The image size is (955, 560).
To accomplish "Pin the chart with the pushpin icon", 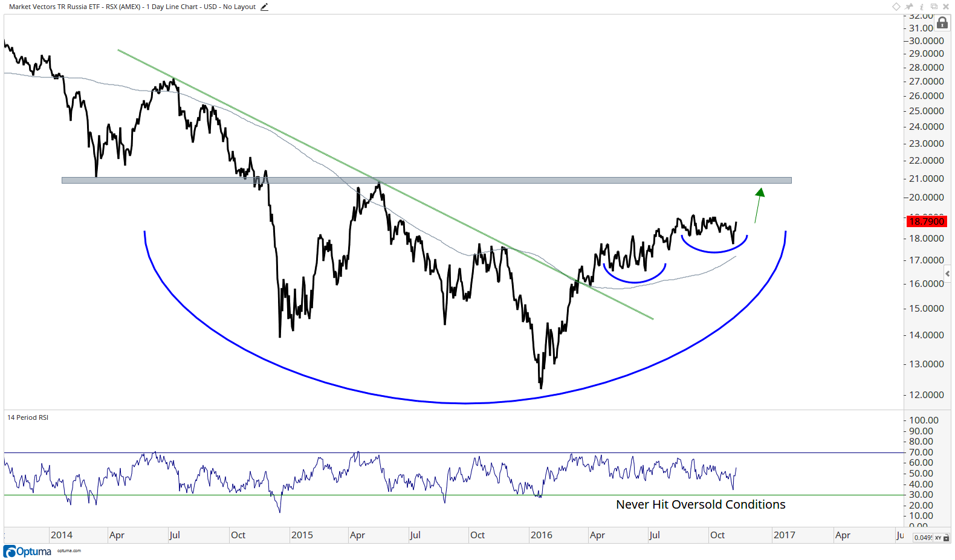I will click(x=909, y=7).
